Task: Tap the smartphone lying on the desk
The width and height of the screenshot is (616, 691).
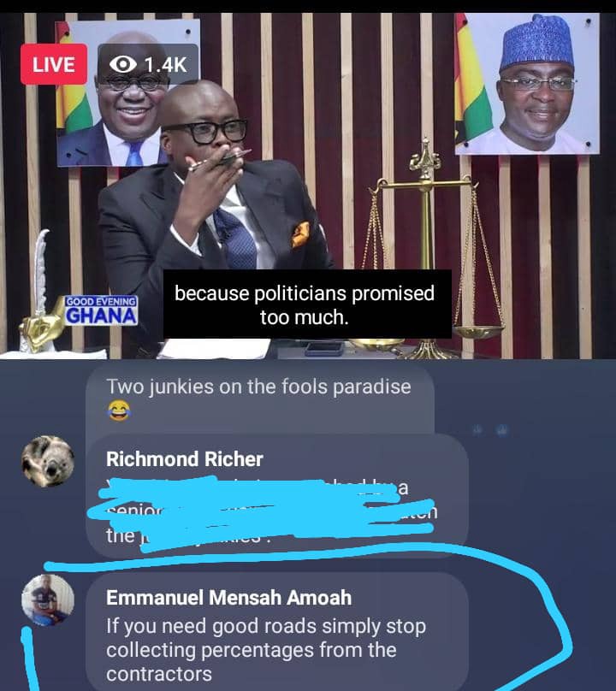Action: pos(324,348)
